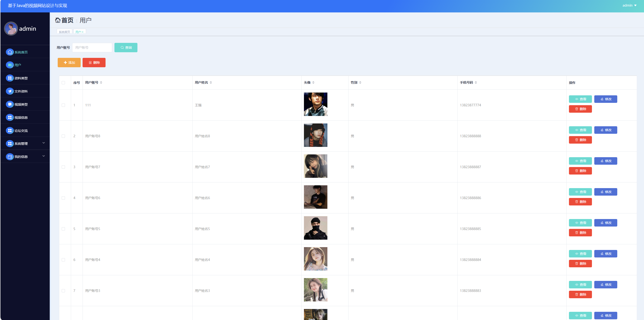Click the home icon beside 首页 breadcrumb
The image size is (644, 320).
[x=58, y=20]
